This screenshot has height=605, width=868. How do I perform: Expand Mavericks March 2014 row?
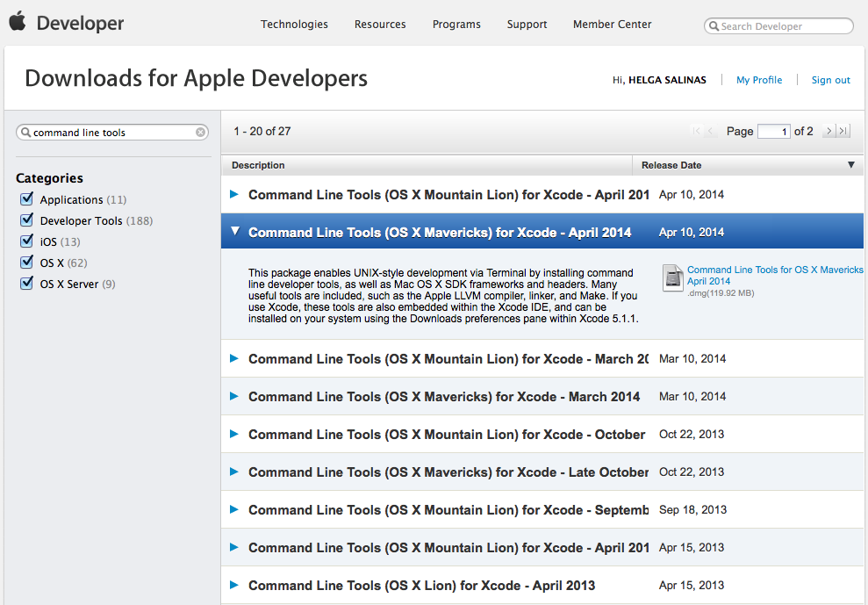coord(234,396)
